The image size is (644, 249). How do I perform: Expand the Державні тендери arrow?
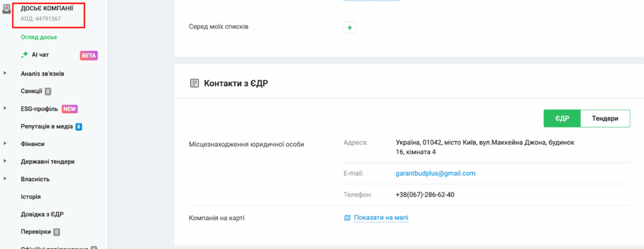point(5,161)
